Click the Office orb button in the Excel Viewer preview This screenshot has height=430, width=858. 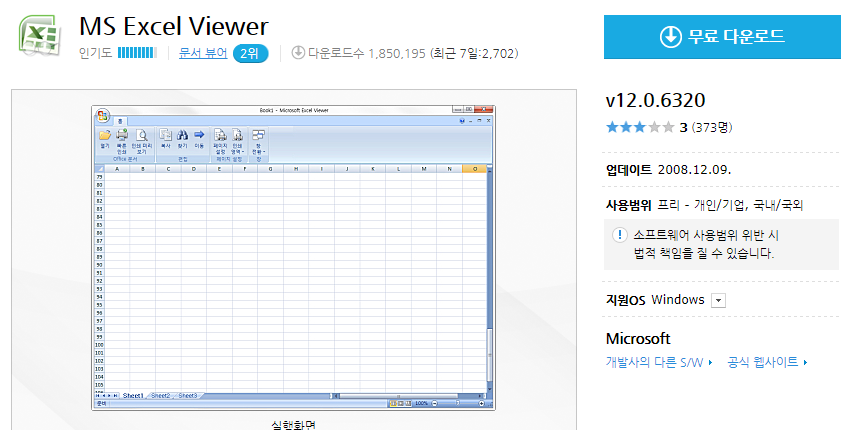[103, 115]
